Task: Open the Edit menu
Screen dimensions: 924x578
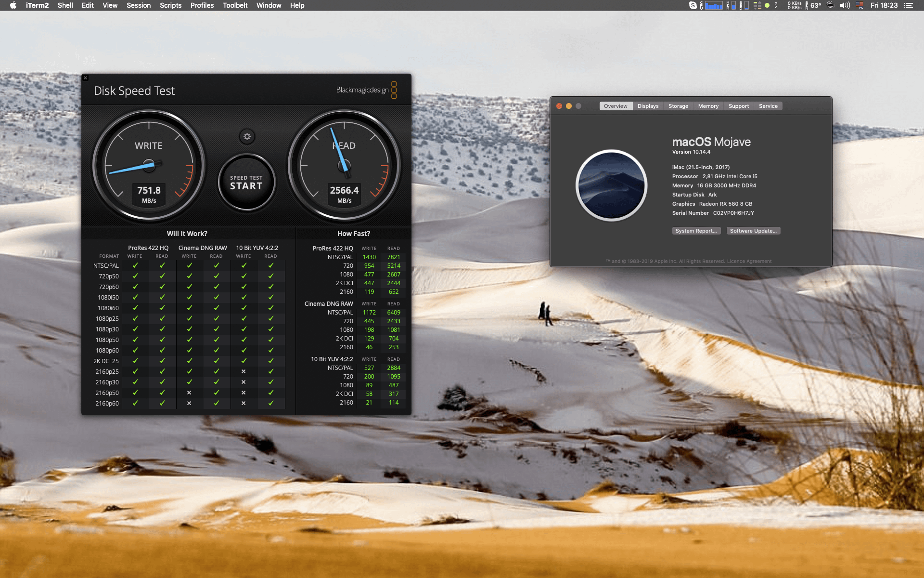Action: pos(88,5)
